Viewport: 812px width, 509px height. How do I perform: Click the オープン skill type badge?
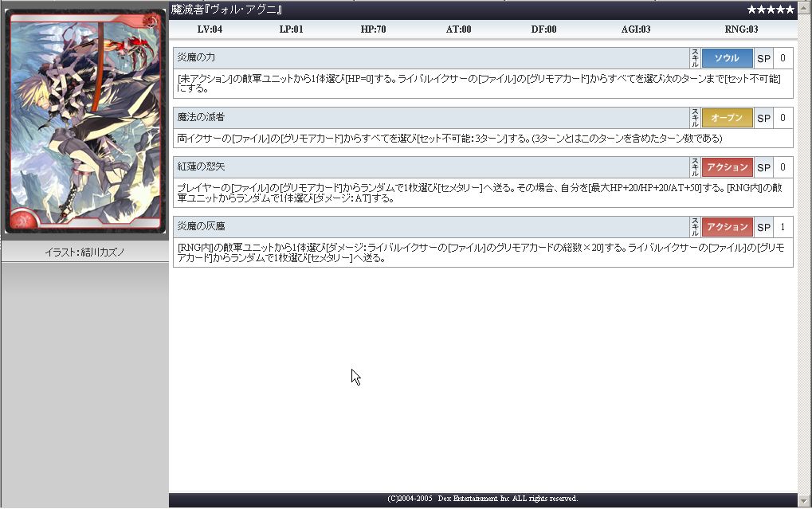(727, 118)
